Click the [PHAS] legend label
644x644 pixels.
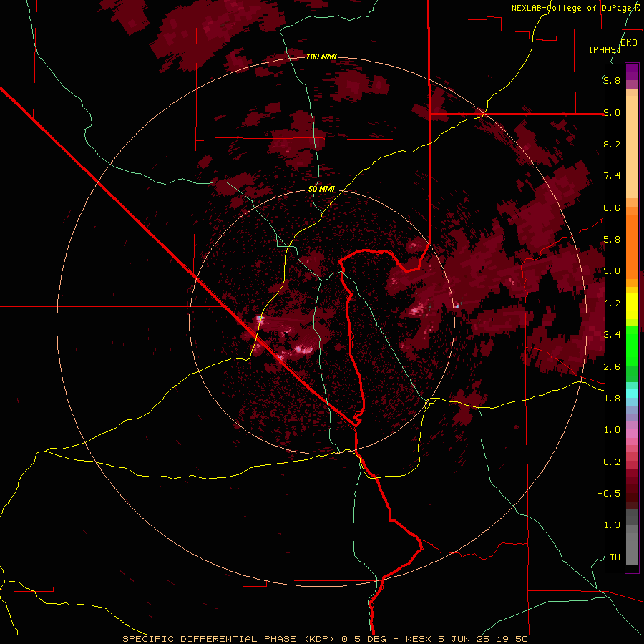605,50
